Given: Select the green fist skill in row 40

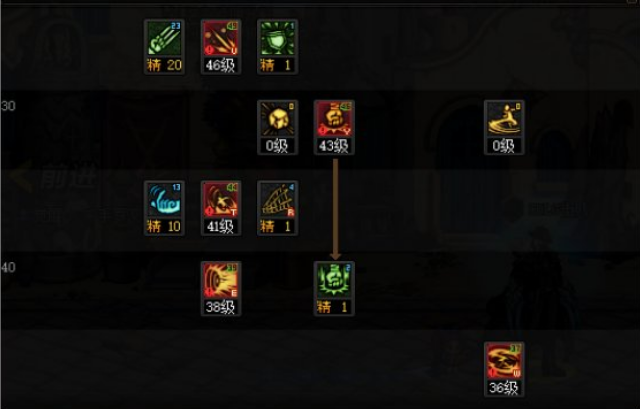Looking at the screenshot, I should tap(334, 281).
